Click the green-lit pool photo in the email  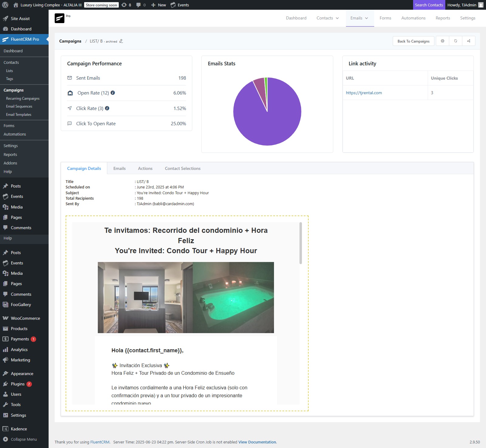coord(233,298)
